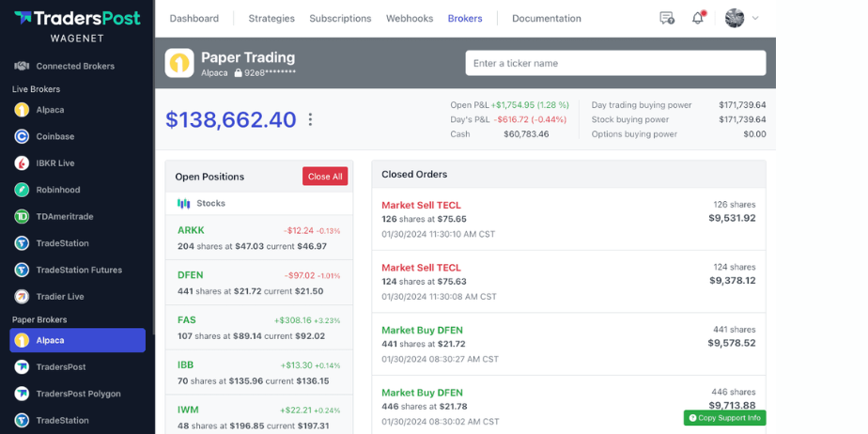This screenshot has height=434, width=868.
Task: Open the IWM position row
Action: point(259,414)
